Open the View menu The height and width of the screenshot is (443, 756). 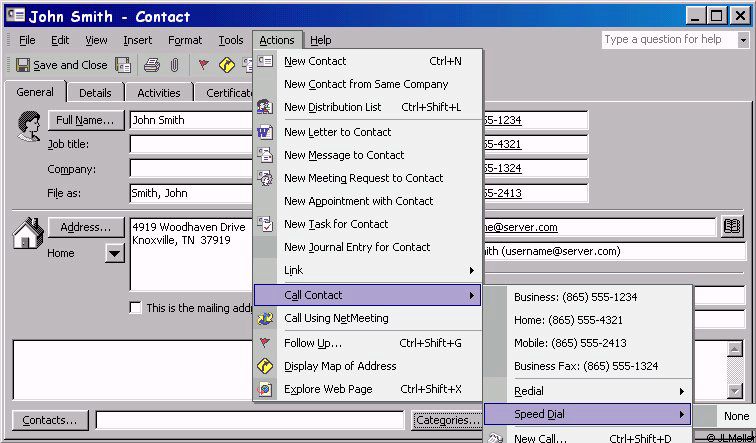tap(96, 40)
